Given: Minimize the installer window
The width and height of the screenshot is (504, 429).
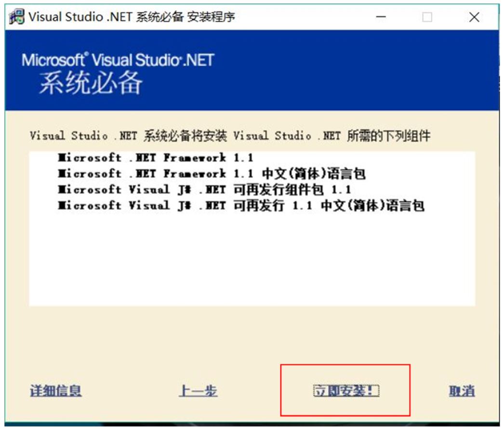Looking at the screenshot, I should click(x=381, y=17).
